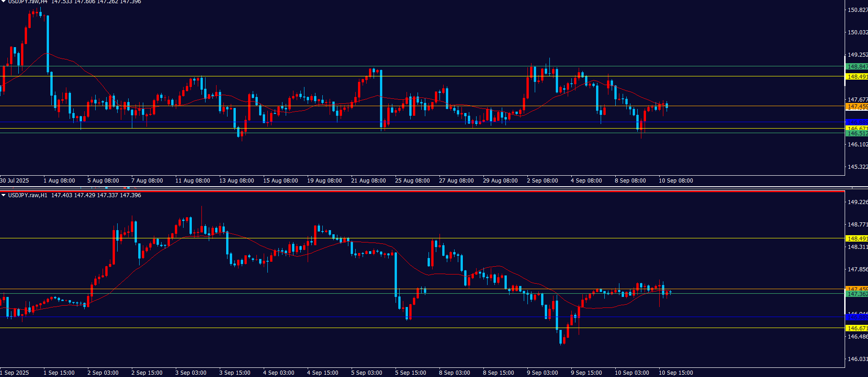Click the 150.827 price scale value

857,10
